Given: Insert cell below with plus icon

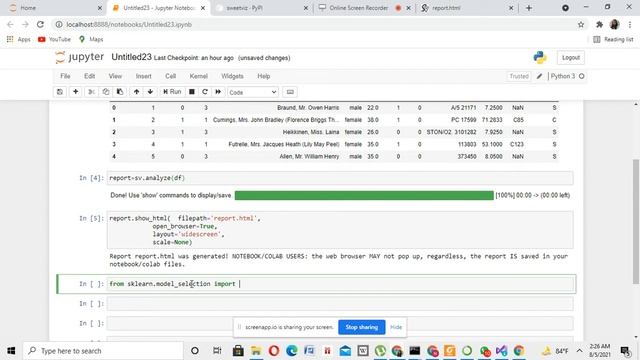Looking at the screenshot, I should tap(76, 92).
